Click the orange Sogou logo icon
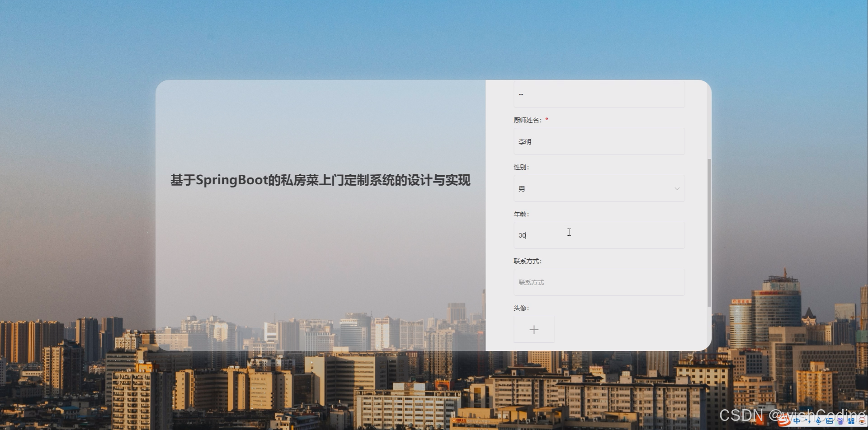 (784, 421)
